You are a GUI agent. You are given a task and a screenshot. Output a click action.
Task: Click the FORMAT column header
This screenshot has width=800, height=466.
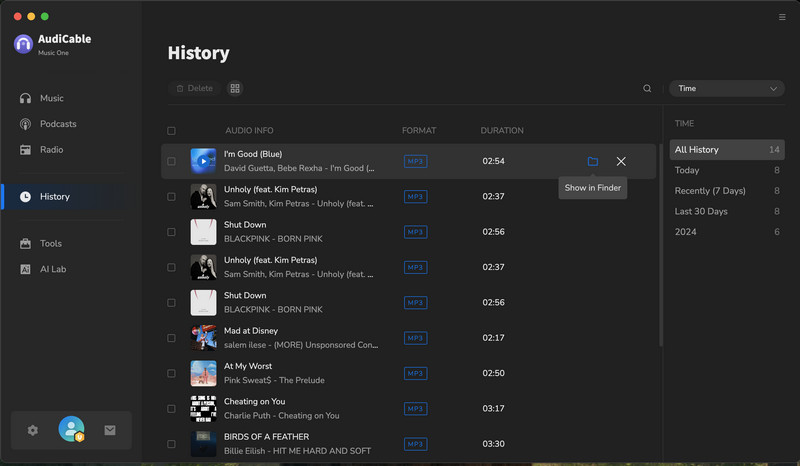point(419,131)
